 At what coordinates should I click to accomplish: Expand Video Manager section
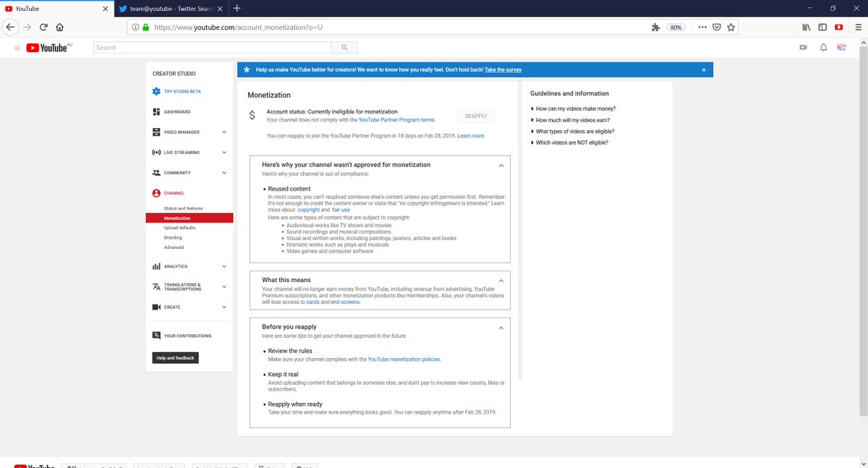[224, 132]
